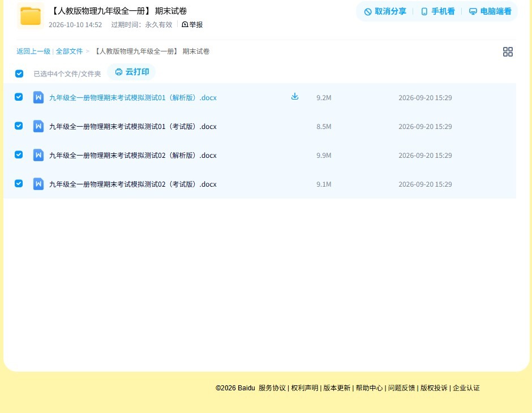Click the 9.9M file size text

pyautogui.click(x=324, y=155)
